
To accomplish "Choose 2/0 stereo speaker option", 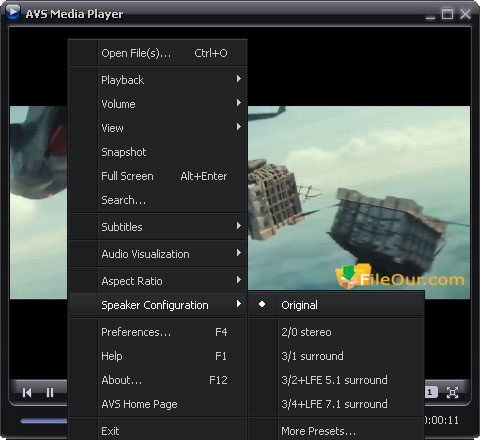I will [336, 332].
